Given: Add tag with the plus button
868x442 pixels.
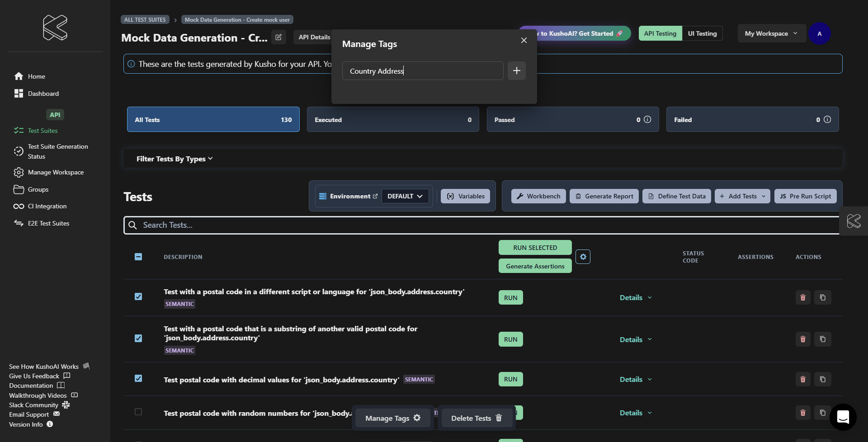Looking at the screenshot, I should coord(517,71).
